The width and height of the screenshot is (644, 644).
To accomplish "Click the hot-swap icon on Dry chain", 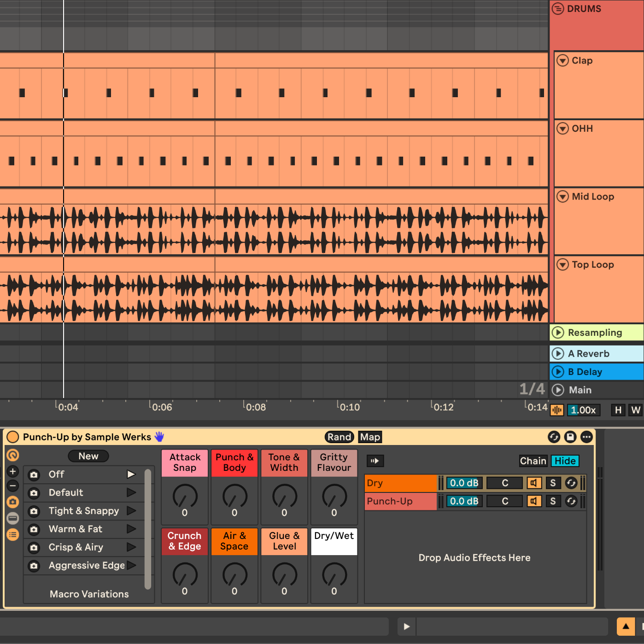I will 571,483.
